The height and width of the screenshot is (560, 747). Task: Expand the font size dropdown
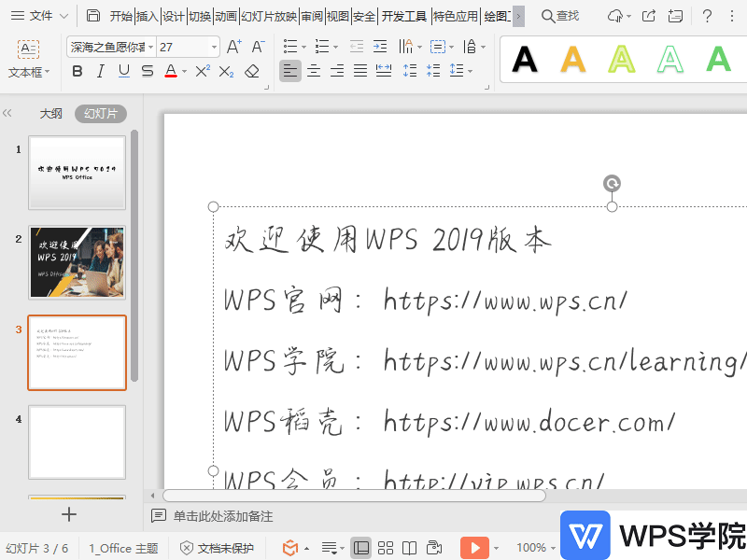215,47
